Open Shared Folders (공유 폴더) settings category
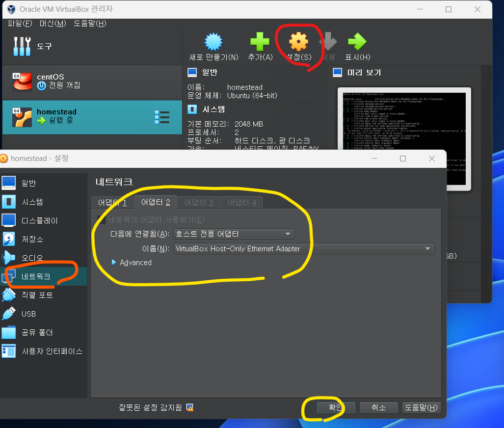504x428 pixels. [x=43, y=332]
